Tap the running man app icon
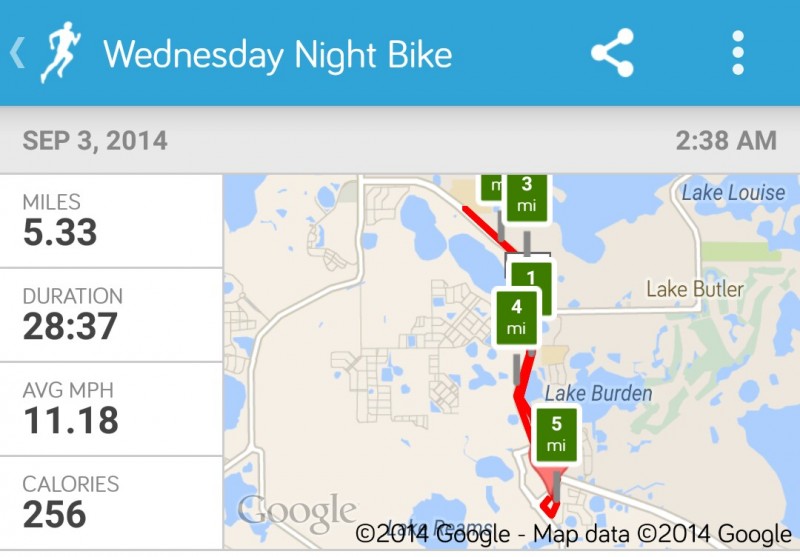The image size is (800, 557). 60,52
